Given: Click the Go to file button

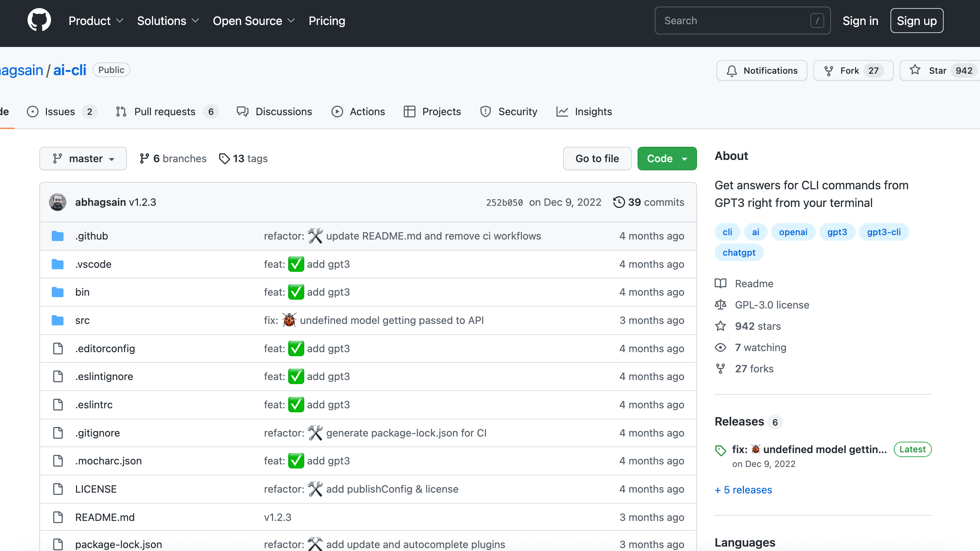Looking at the screenshot, I should (x=597, y=158).
